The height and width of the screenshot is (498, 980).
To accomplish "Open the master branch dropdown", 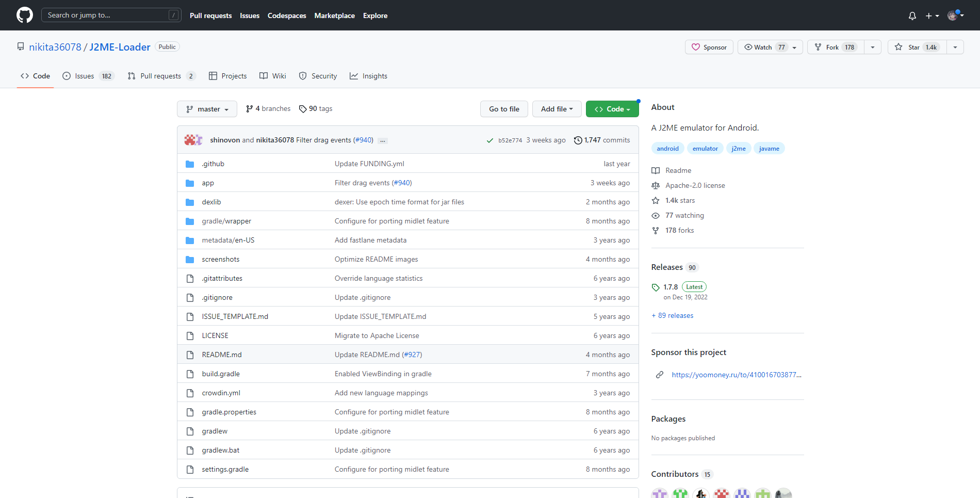I will (207, 109).
